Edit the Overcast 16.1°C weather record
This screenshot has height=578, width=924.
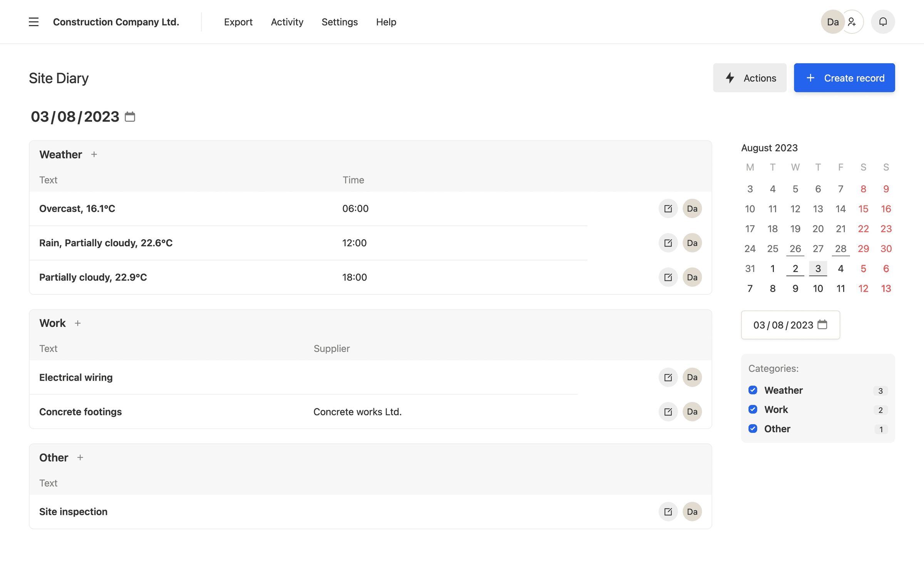(x=668, y=208)
